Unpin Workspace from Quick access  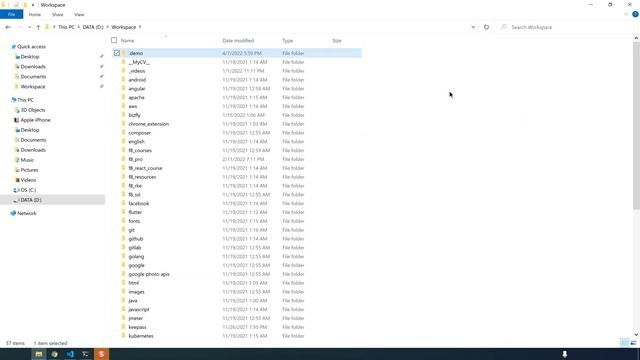click(102, 87)
